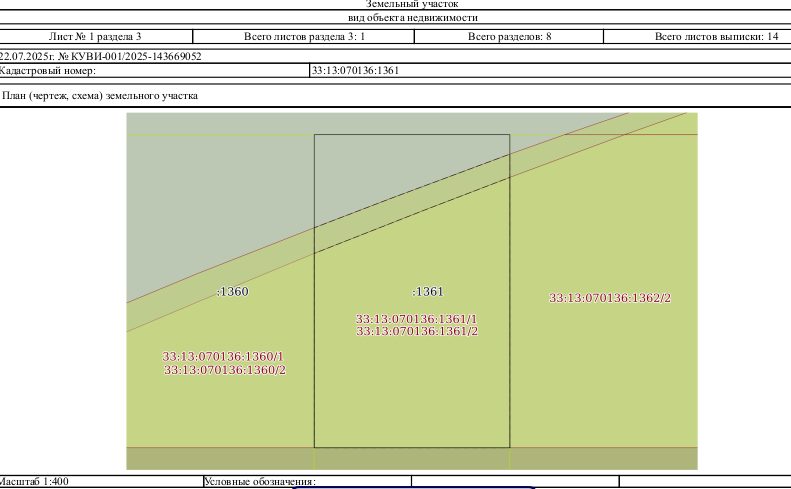The height and width of the screenshot is (489, 791).
Task: Select the 33:13:070136:1360/1 part label
Action: (x=223, y=356)
